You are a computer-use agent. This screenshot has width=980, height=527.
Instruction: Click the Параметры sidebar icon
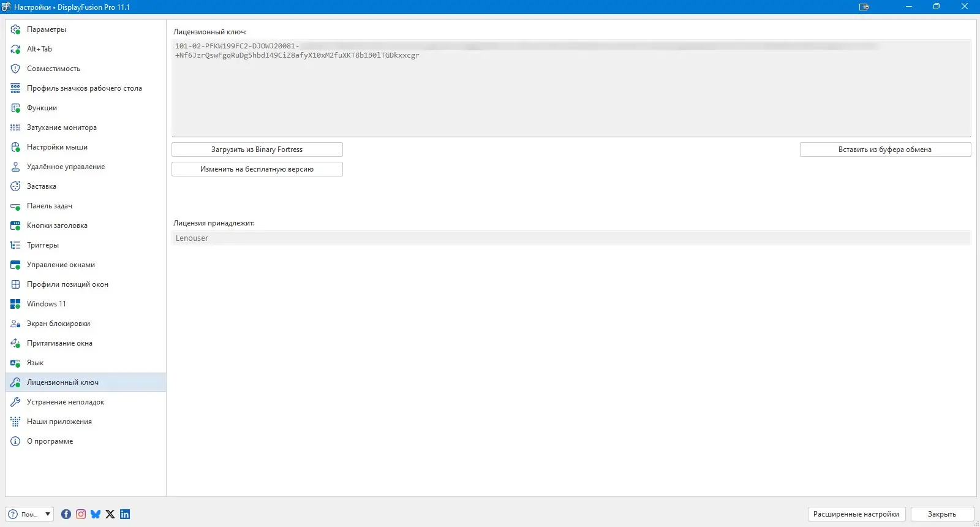pos(15,29)
